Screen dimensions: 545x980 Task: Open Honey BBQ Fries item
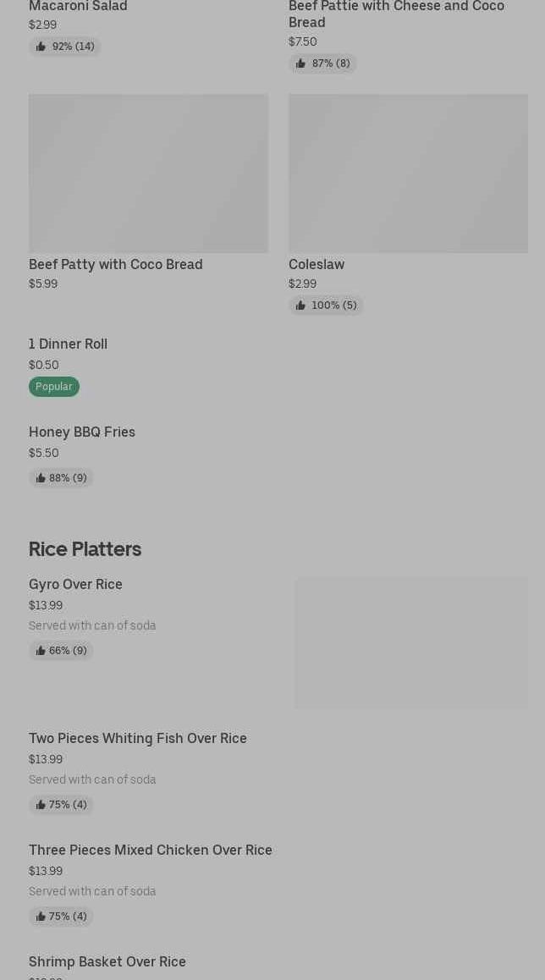coord(82,432)
